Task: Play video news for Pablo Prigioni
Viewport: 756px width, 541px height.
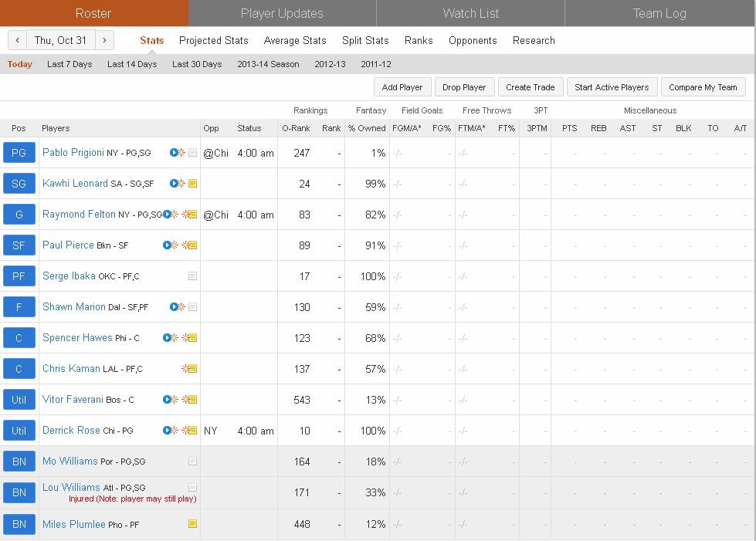Action: [x=174, y=153]
